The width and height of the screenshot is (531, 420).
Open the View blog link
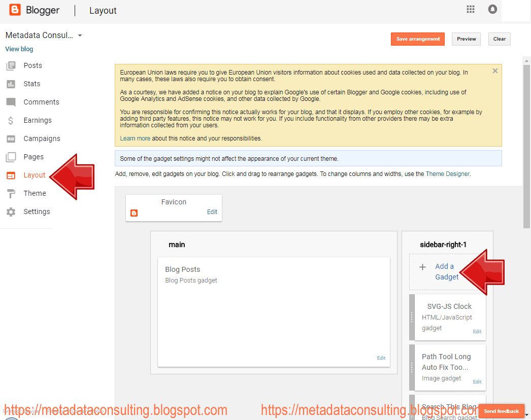[x=19, y=49]
